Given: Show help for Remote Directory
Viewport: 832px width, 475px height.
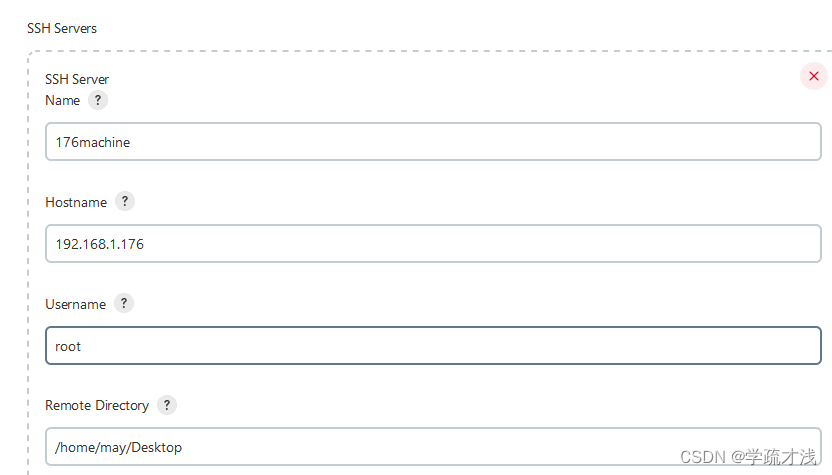Looking at the screenshot, I should click(x=167, y=405).
